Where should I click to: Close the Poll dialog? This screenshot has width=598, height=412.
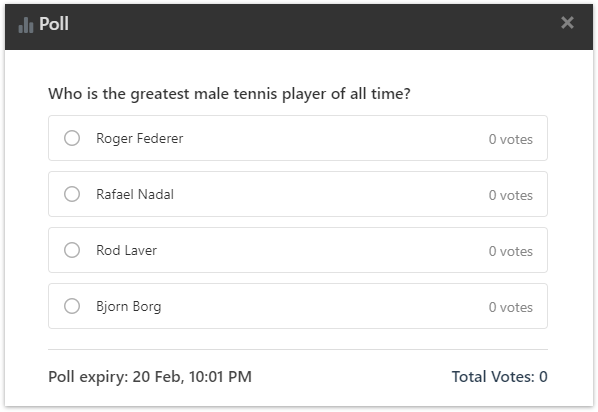567,23
